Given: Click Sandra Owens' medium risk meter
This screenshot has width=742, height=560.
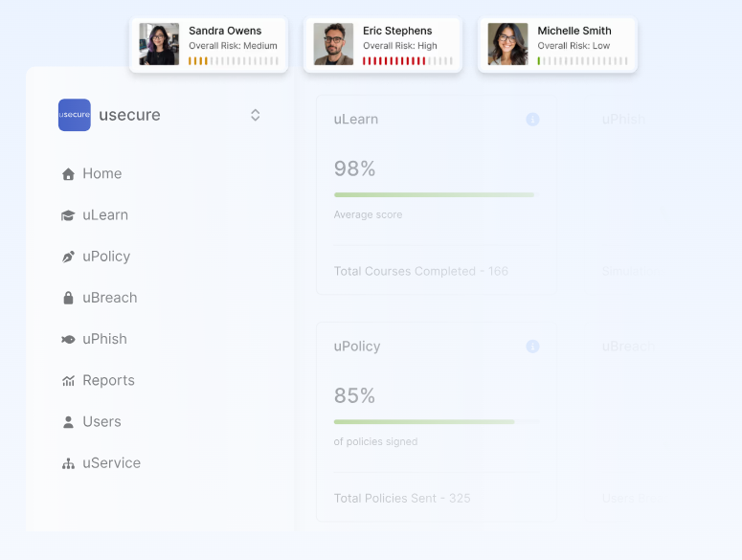Looking at the screenshot, I should 234,61.
